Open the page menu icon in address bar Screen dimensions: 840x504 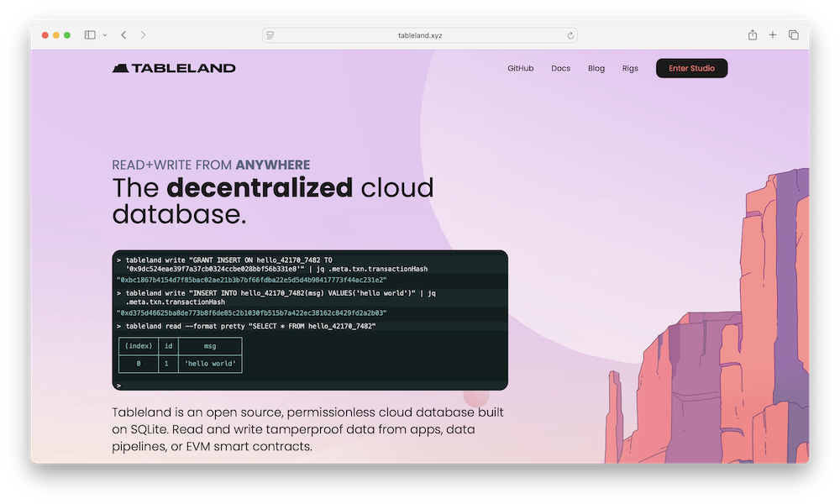tap(270, 35)
